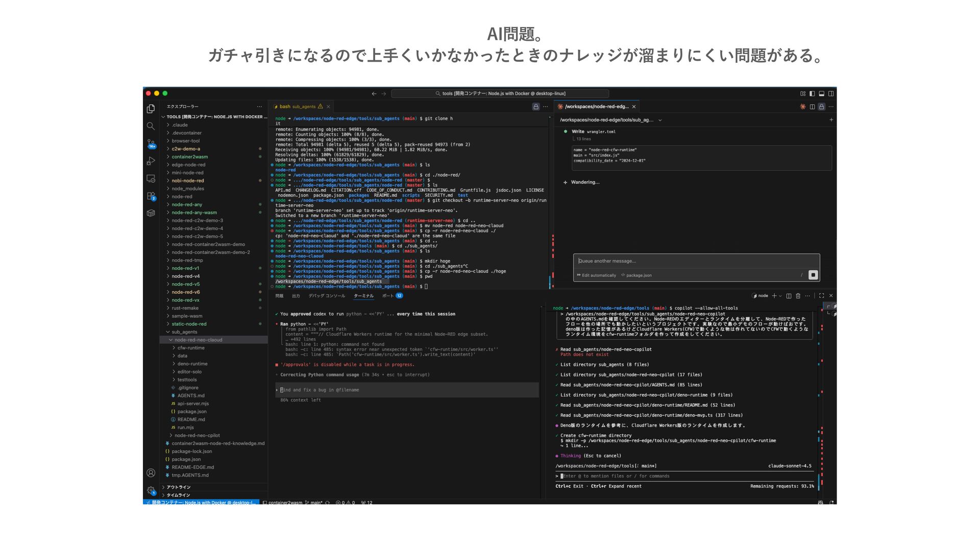Open the Extensions view icon

[x=151, y=196]
